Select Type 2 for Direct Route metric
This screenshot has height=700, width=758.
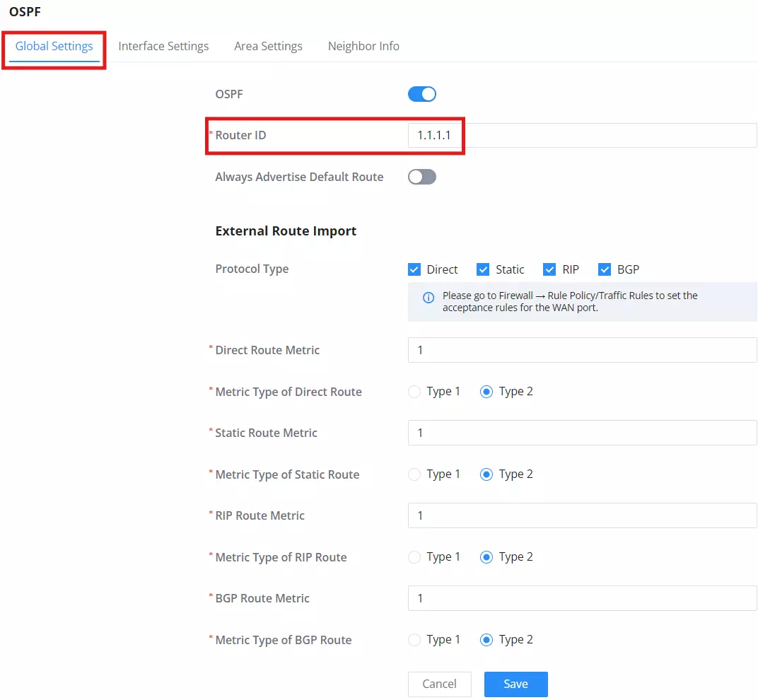[x=486, y=392]
